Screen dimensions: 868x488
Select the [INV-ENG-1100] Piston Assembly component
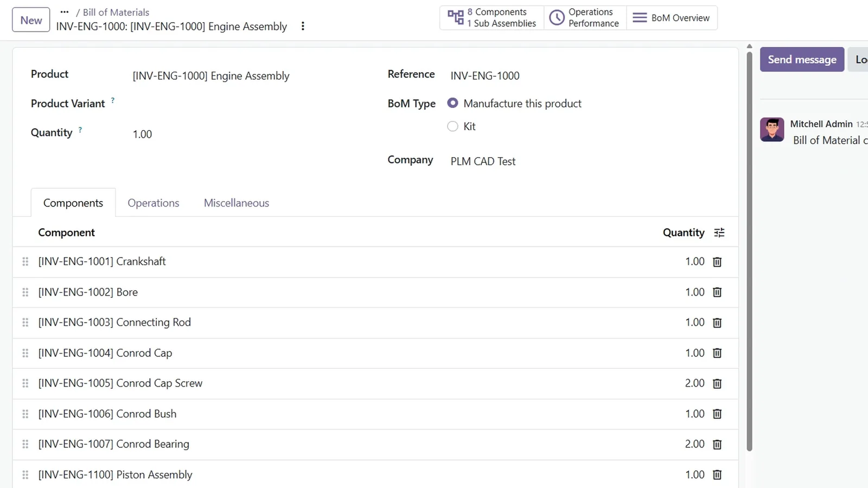point(115,475)
